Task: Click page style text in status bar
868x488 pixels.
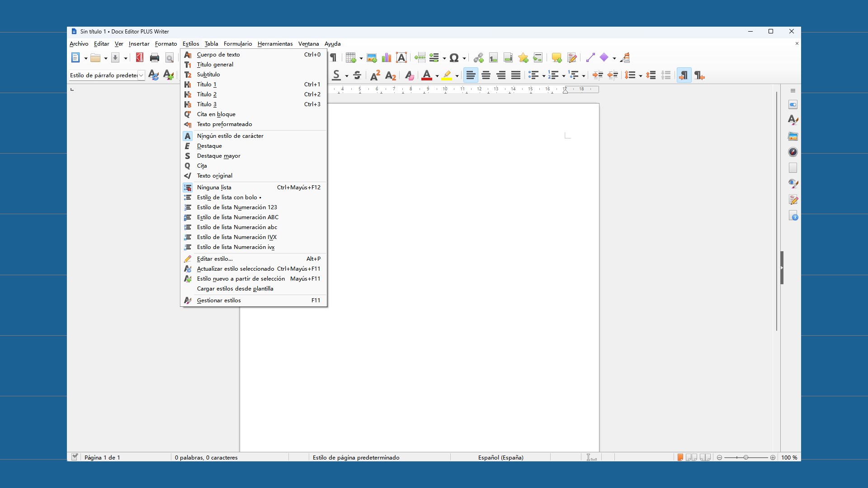Action: pos(356,457)
